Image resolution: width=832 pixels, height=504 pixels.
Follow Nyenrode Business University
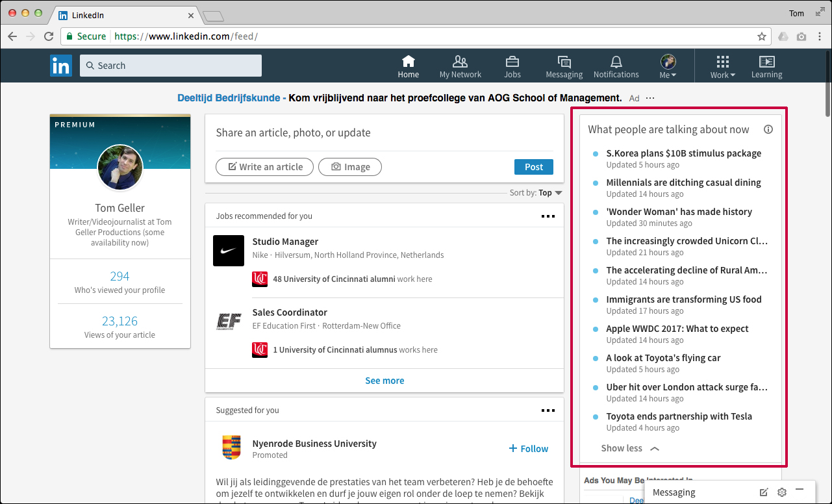528,449
